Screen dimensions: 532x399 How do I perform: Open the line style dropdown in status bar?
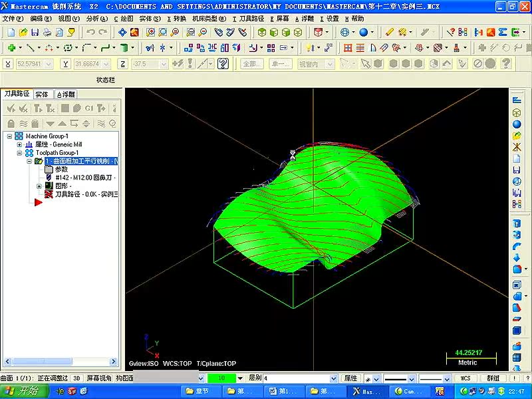(412, 378)
